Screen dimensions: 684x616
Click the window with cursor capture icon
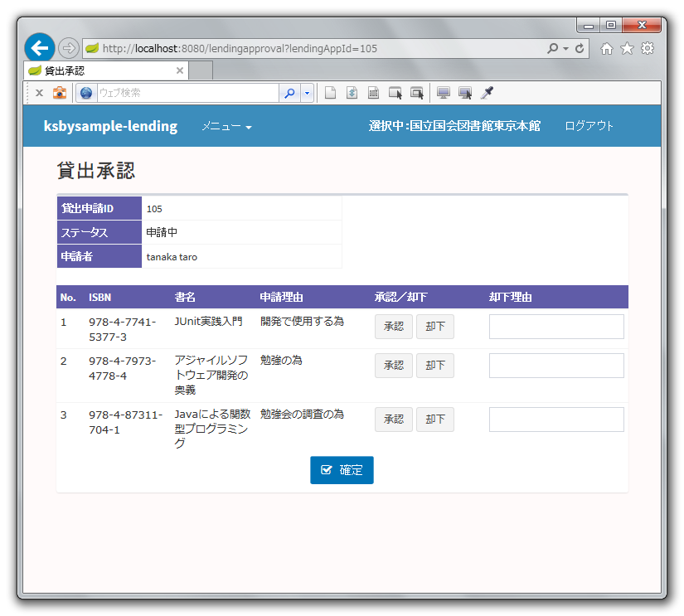click(x=395, y=93)
